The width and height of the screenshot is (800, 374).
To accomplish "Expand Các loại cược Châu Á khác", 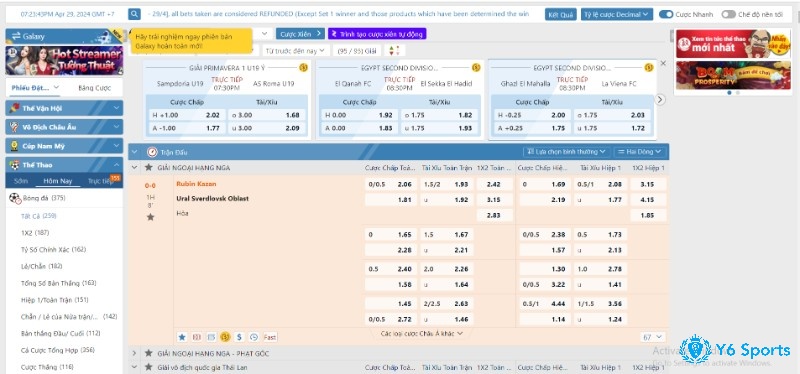I will (x=421, y=333).
